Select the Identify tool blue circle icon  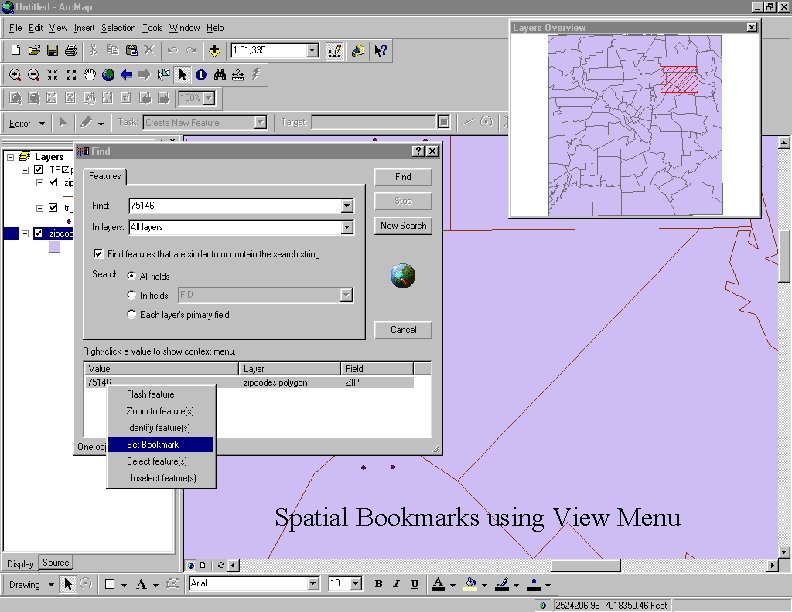tap(201, 75)
